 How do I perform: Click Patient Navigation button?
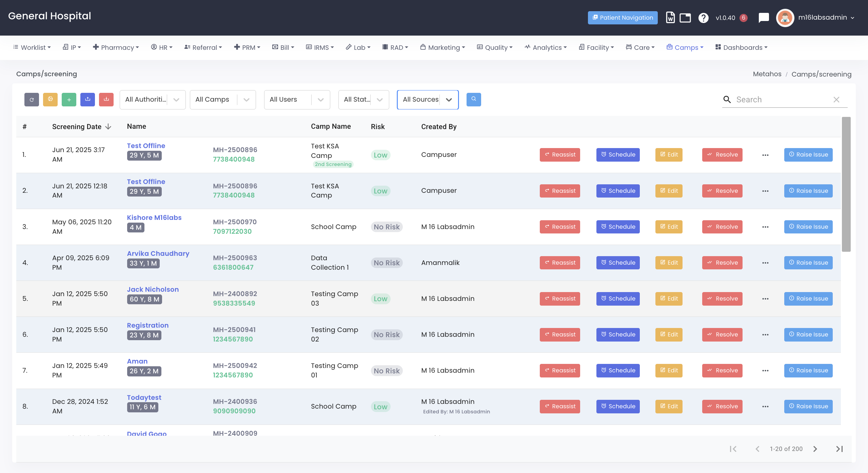[623, 18]
